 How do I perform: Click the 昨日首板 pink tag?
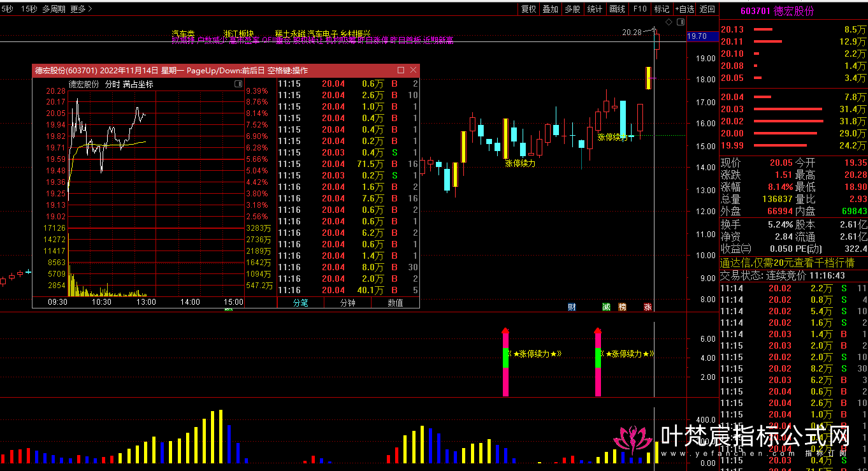point(405,41)
